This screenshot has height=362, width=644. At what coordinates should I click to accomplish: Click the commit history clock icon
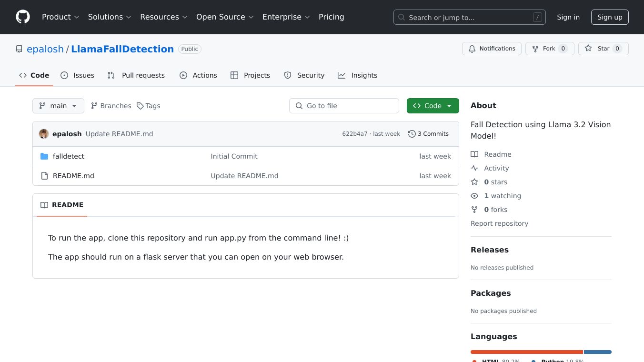point(412,134)
